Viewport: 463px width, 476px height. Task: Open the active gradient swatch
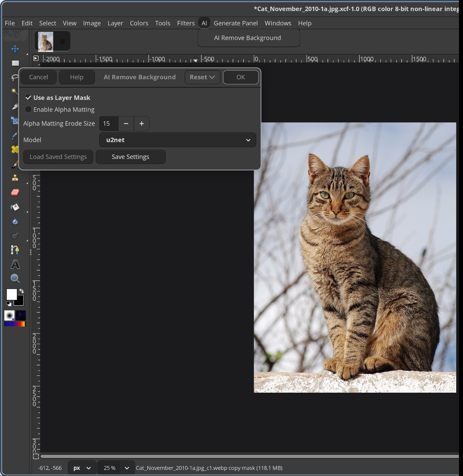(x=15, y=324)
